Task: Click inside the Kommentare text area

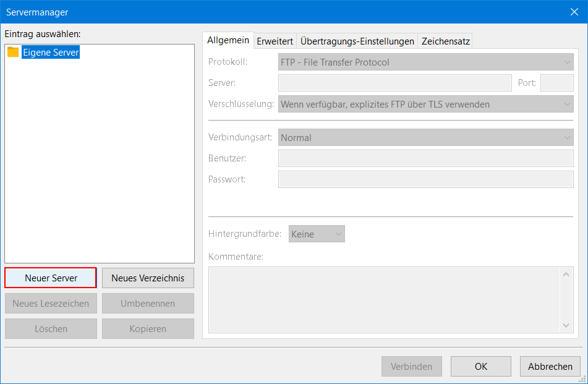Action: click(383, 299)
